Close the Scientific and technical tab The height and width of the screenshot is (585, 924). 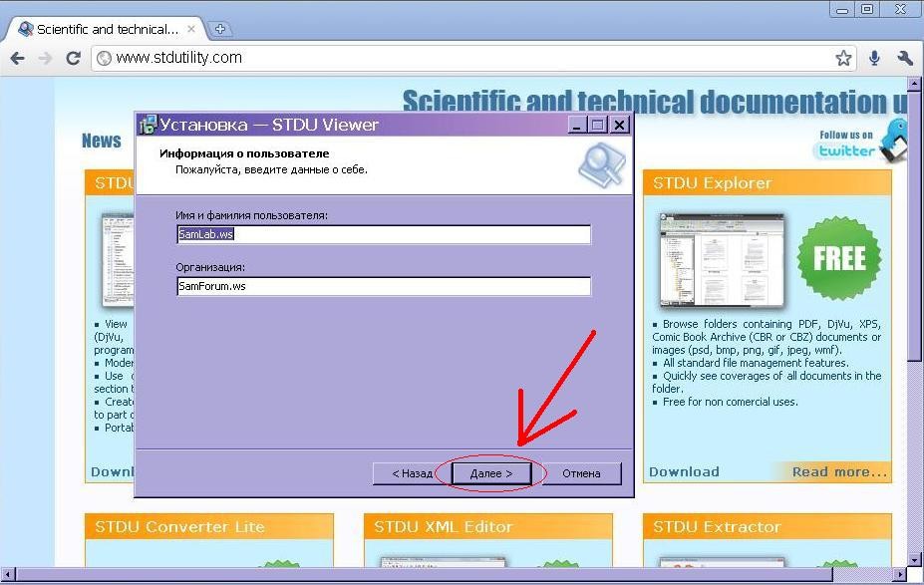click(191, 28)
